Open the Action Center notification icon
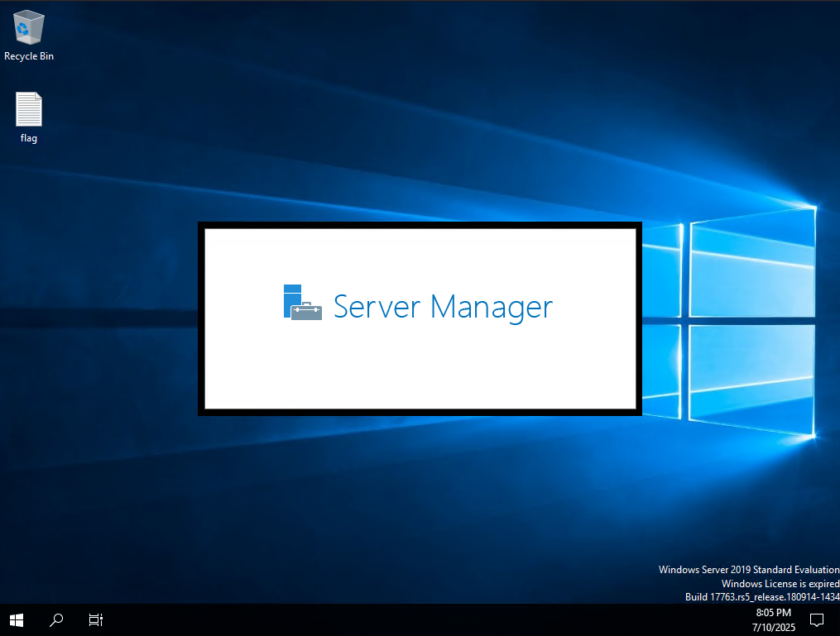 tap(817, 620)
